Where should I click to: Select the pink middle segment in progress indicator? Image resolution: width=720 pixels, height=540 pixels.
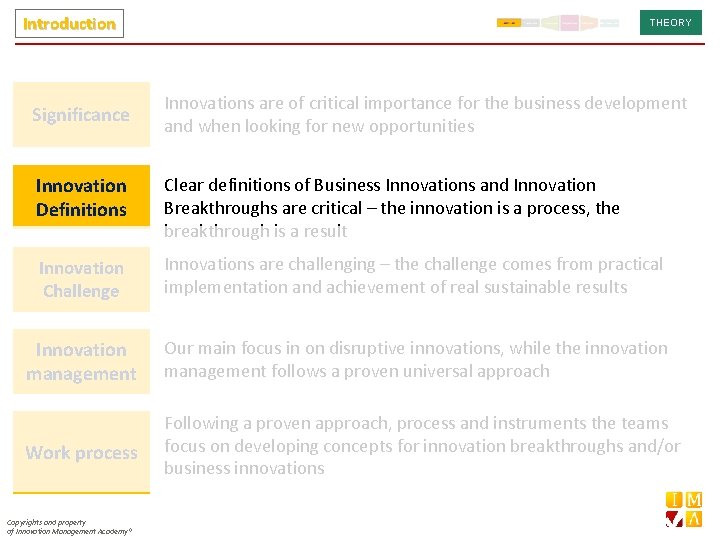[569, 22]
